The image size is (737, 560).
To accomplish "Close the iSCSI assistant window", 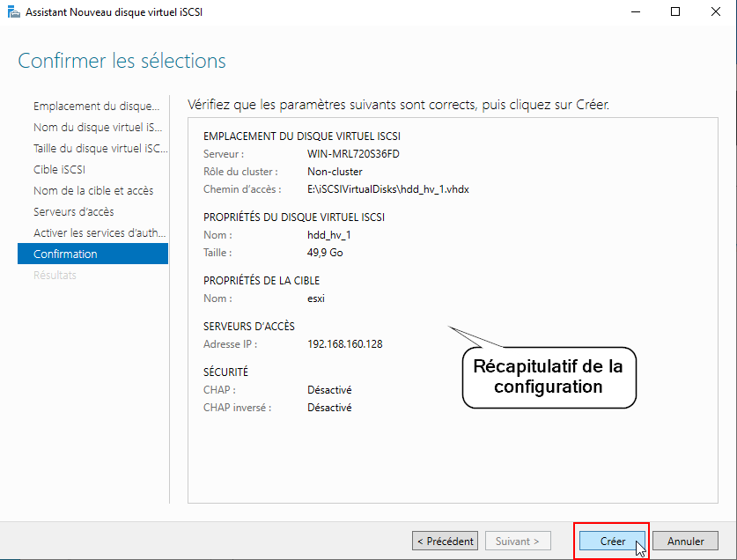I will click(715, 11).
